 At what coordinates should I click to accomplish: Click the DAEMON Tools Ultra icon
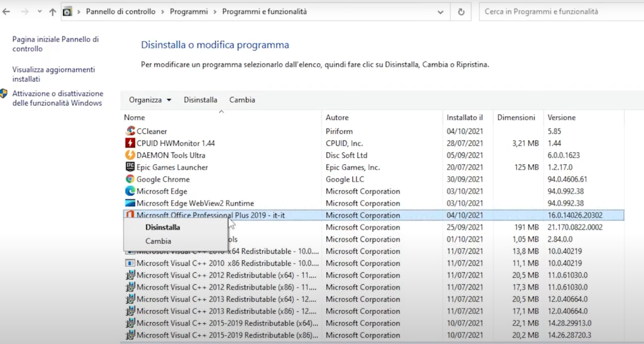[x=130, y=155]
